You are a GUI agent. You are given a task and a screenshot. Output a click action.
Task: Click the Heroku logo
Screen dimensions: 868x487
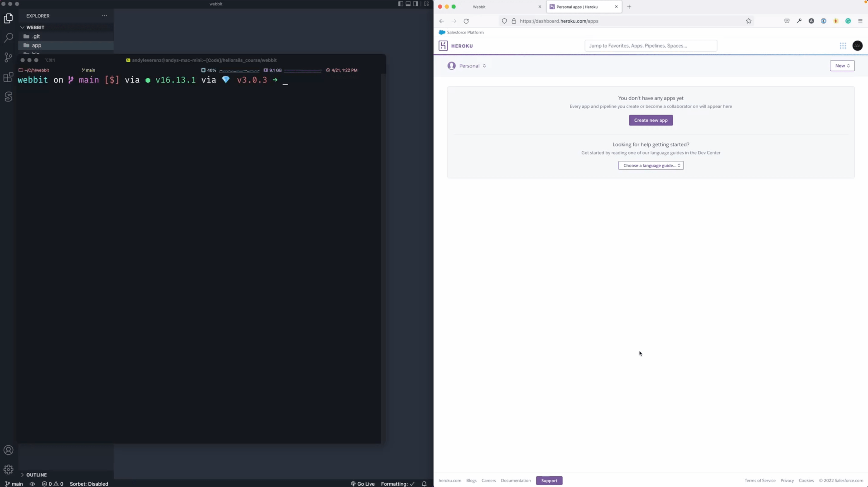[456, 46]
